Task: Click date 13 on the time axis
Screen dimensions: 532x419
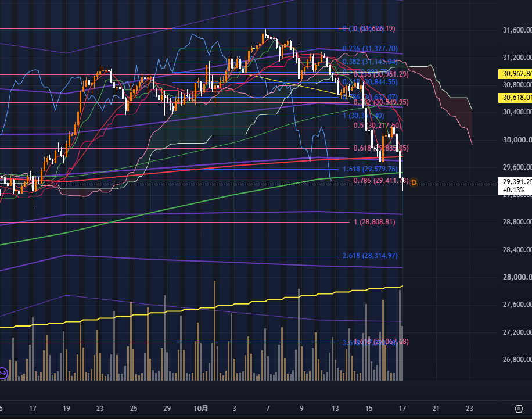Action: (x=335, y=409)
